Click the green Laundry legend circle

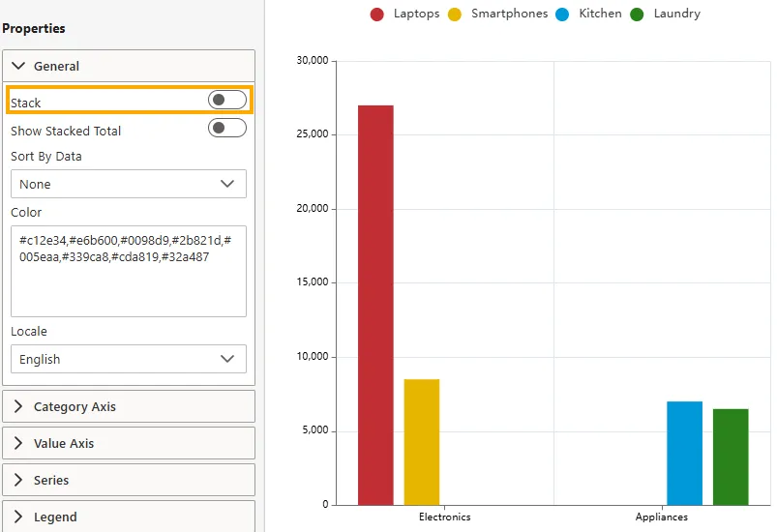[637, 15]
